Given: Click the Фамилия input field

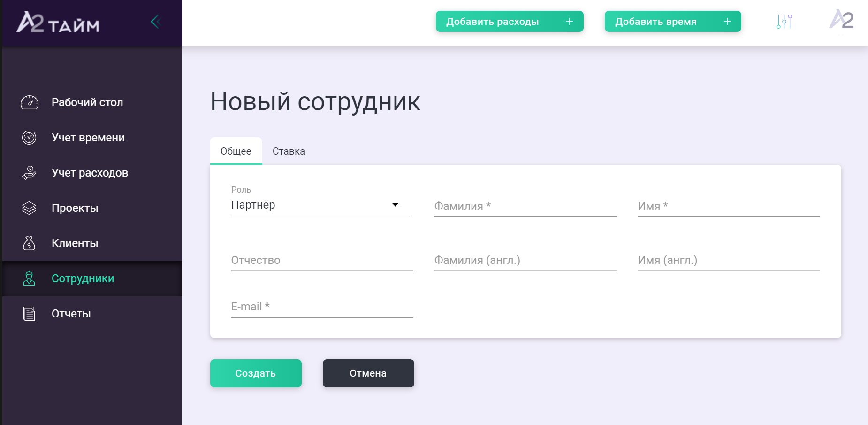Looking at the screenshot, I should 525,206.
